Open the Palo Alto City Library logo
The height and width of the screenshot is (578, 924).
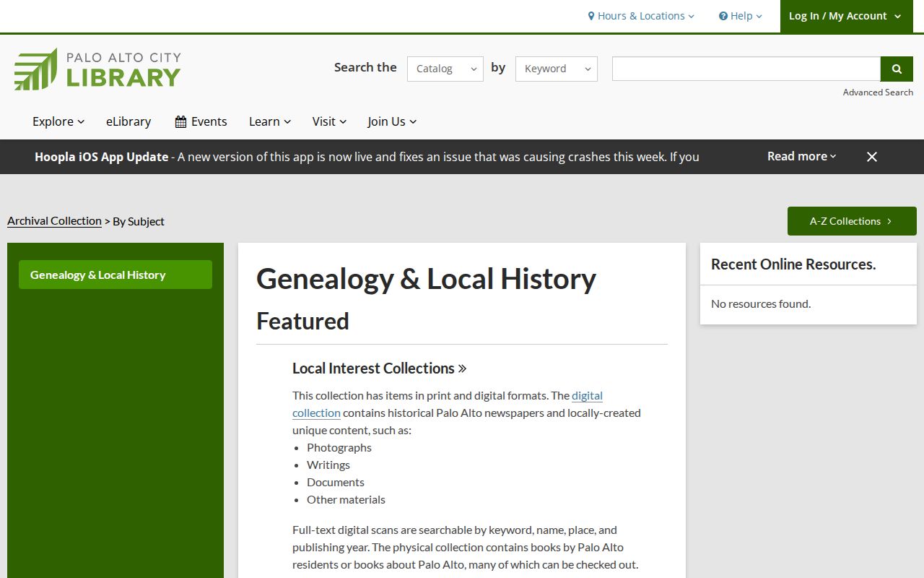[97, 69]
